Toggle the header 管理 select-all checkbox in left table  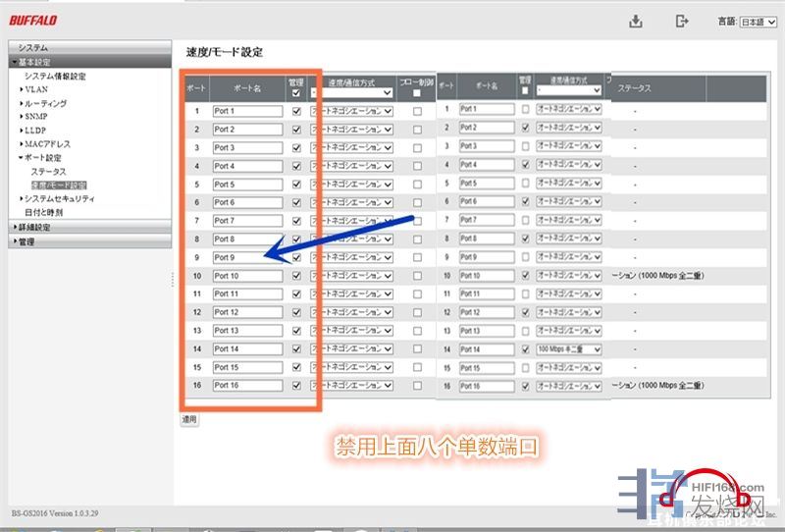[x=297, y=93]
